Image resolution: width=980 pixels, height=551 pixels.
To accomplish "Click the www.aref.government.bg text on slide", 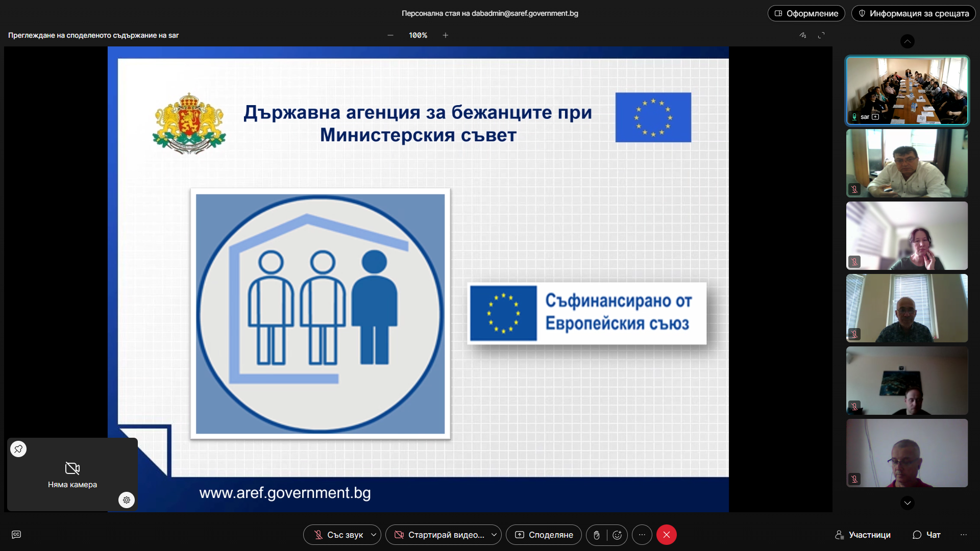I will point(285,493).
